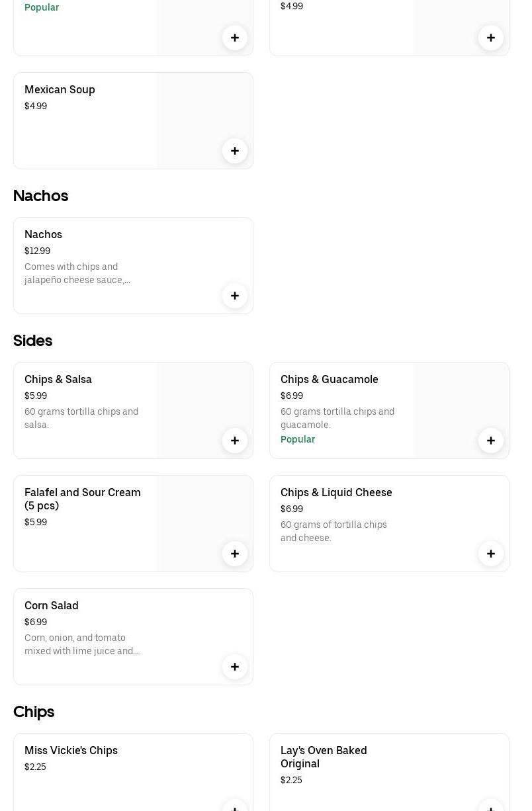Open the Corn Salad description
The height and width of the screenshot is (811, 532).
(81, 644)
